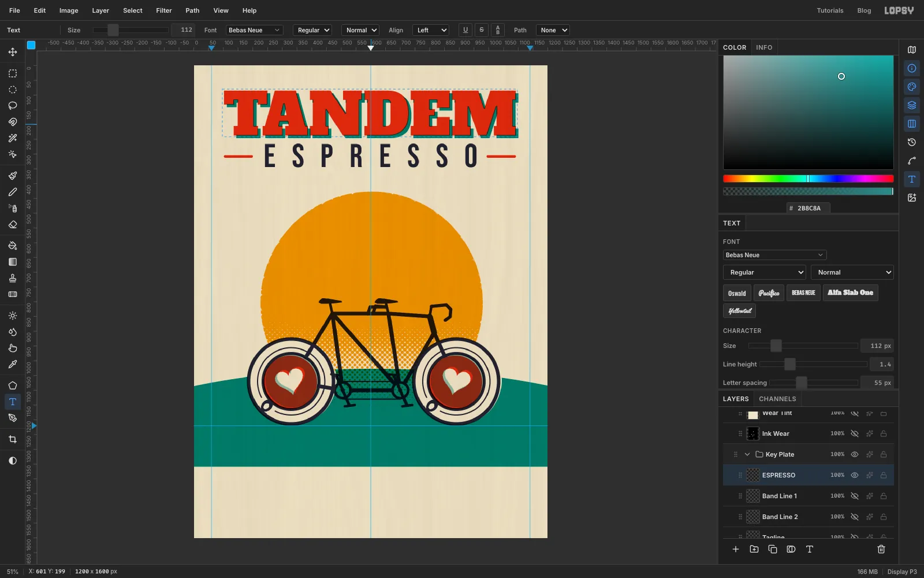Screen dimensions: 924x578
Task: Switch to the Channels tab
Action: click(777, 399)
